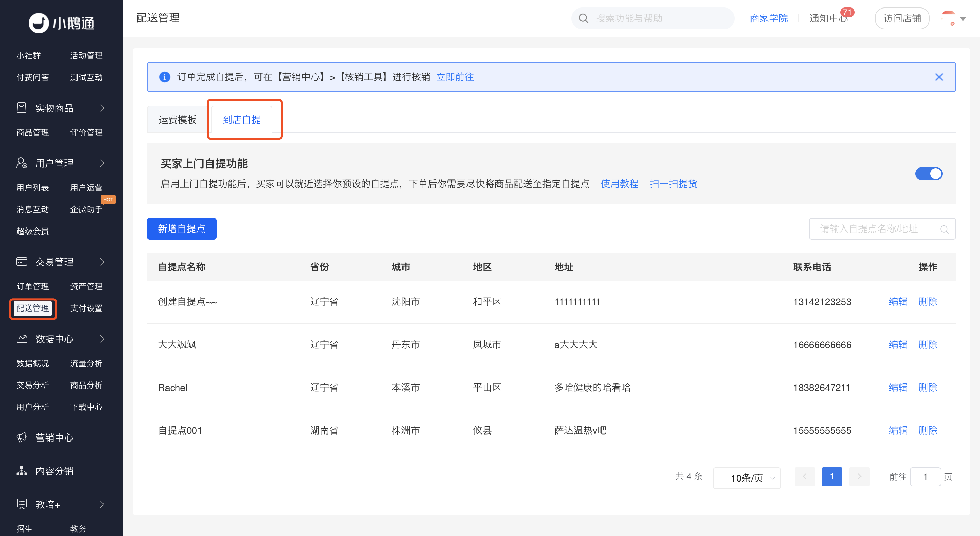
Task: Delete the 大大飒飒 pickup point
Action: click(x=928, y=345)
